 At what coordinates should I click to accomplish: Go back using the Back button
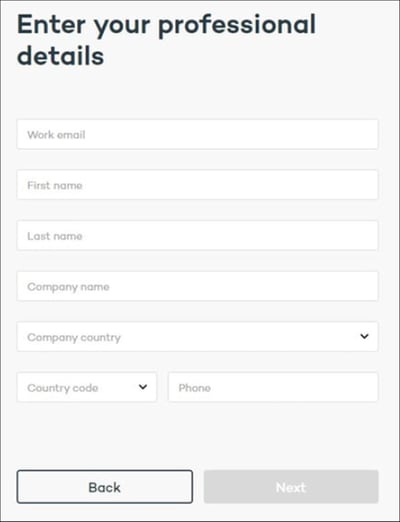point(105,487)
